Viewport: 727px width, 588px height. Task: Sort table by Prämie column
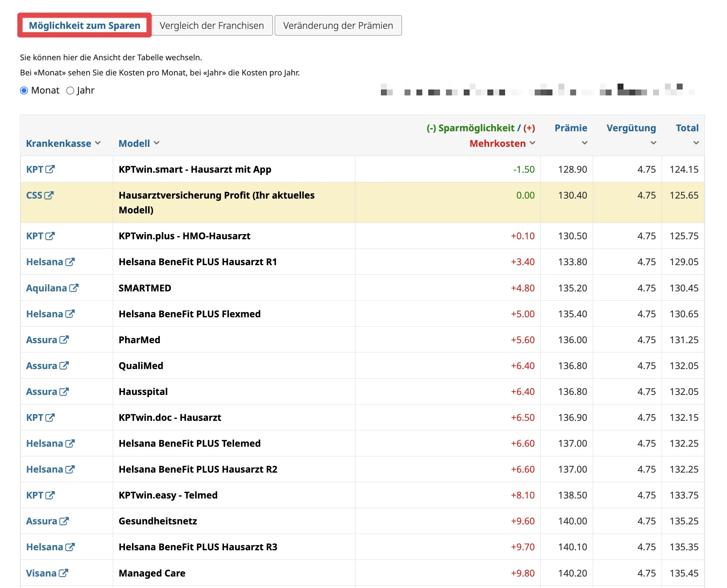[x=571, y=135]
